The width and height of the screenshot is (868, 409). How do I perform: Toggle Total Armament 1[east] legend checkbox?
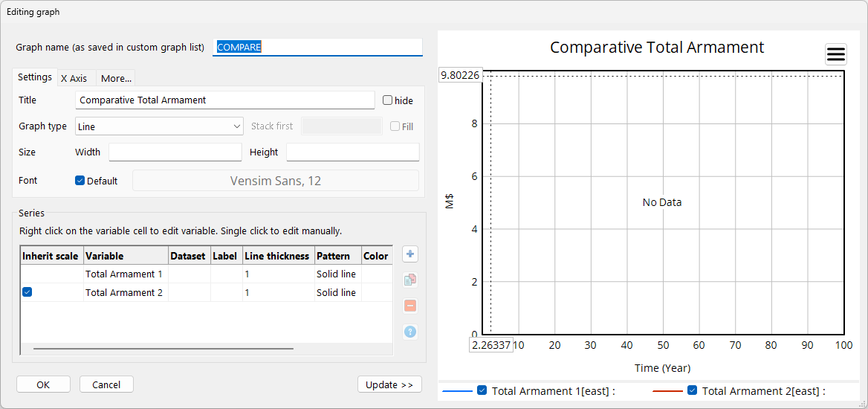[x=482, y=390]
